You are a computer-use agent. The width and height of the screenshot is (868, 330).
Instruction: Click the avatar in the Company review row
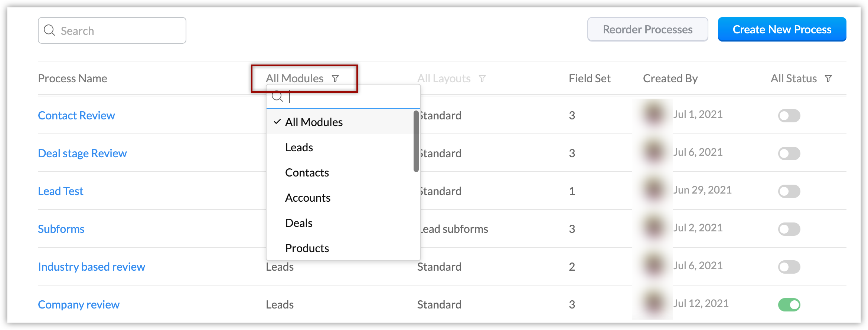[x=653, y=304]
